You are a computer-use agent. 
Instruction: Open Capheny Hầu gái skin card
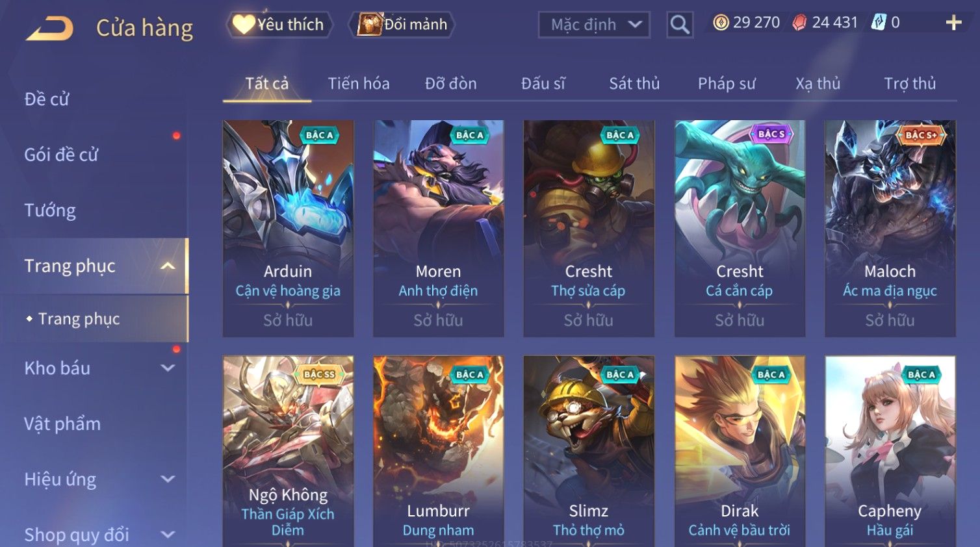(890, 451)
